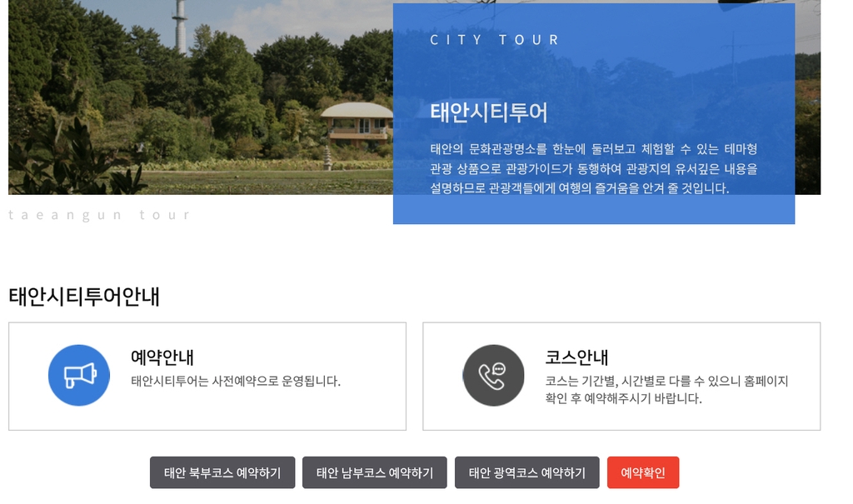Click the 예약안내 card heading
Screen dimensions: 853x504
pyautogui.click(x=162, y=357)
